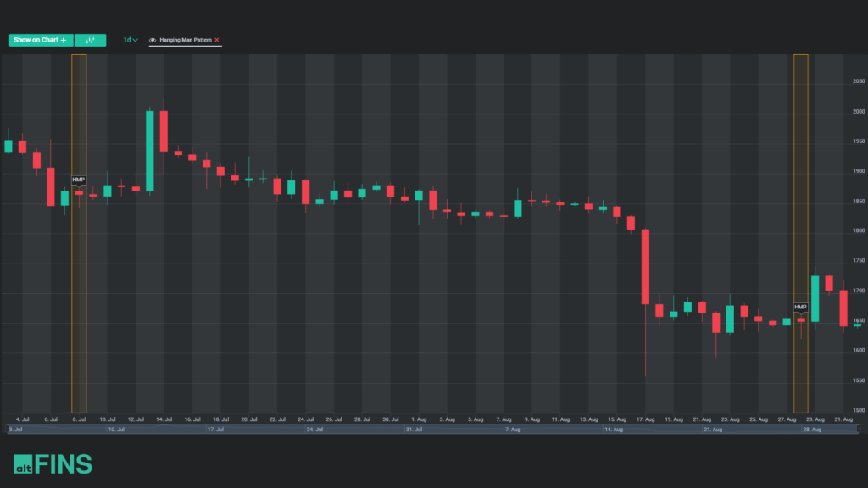
Task: Click the '17. Aug' date axis label
Action: 645,419
